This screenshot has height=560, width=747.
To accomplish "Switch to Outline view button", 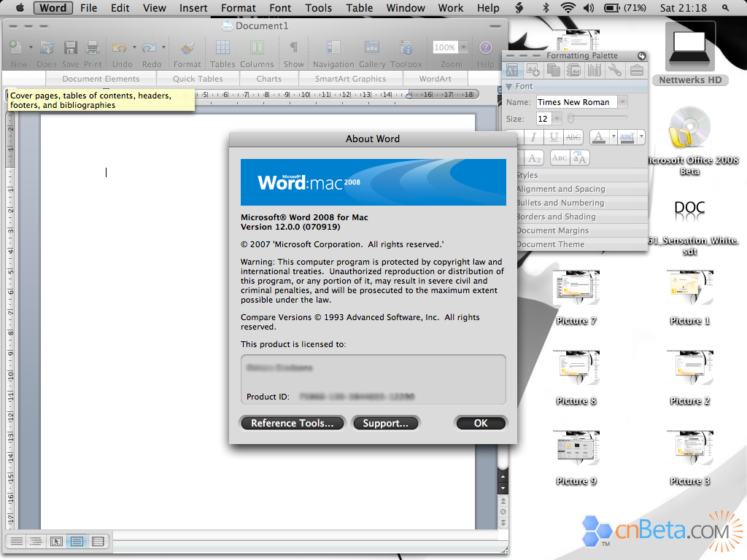I will pyautogui.click(x=36, y=542).
